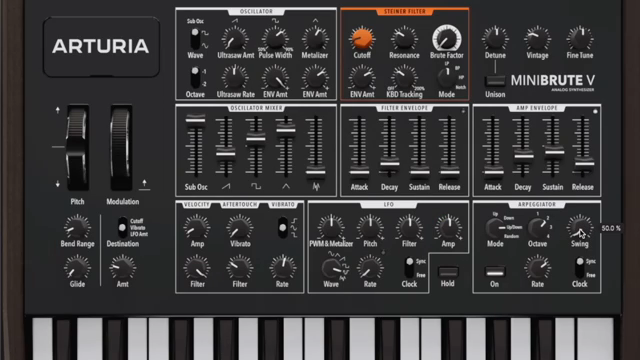Screen dimensions: 640x360
Task: Click the sawtooth mixer fader
Action: pyautogui.click(x=225, y=154)
